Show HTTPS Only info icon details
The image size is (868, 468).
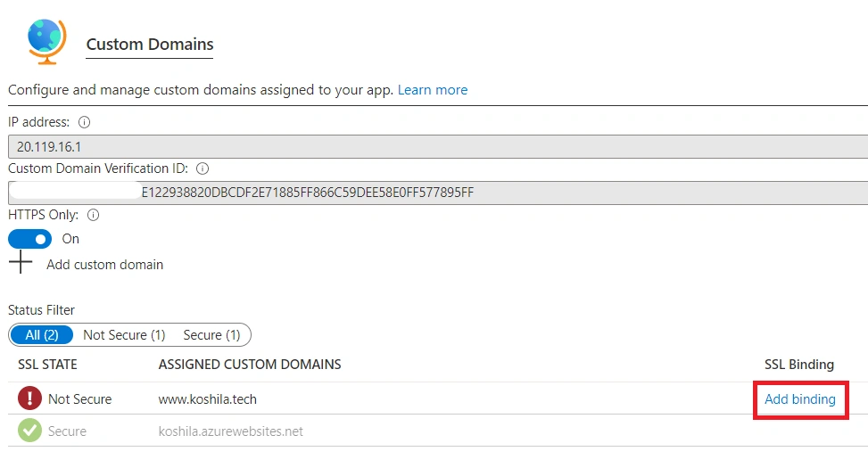click(x=93, y=215)
